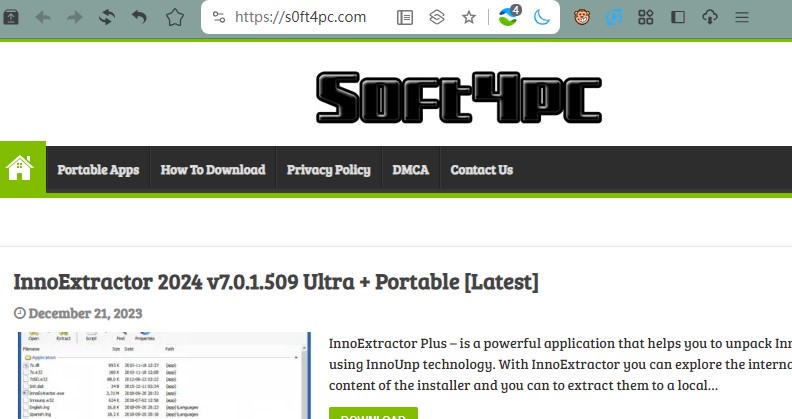Click the cloud download icon
Image resolution: width=792 pixels, height=419 pixels.
(710, 18)
